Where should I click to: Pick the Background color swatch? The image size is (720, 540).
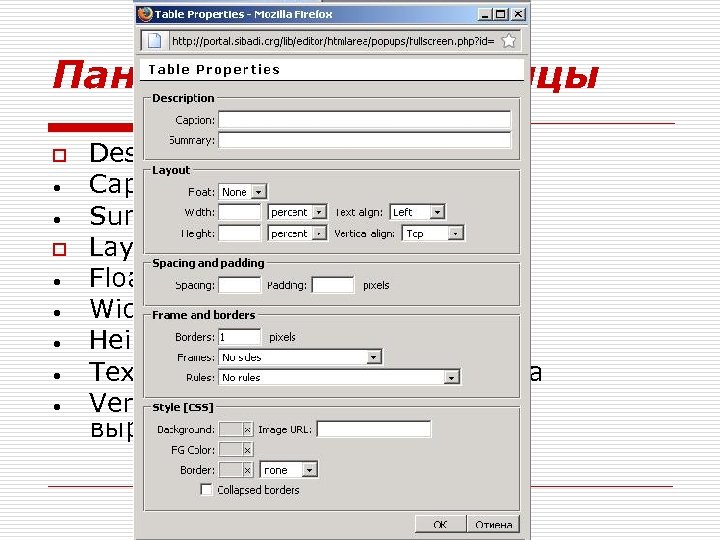231,429
